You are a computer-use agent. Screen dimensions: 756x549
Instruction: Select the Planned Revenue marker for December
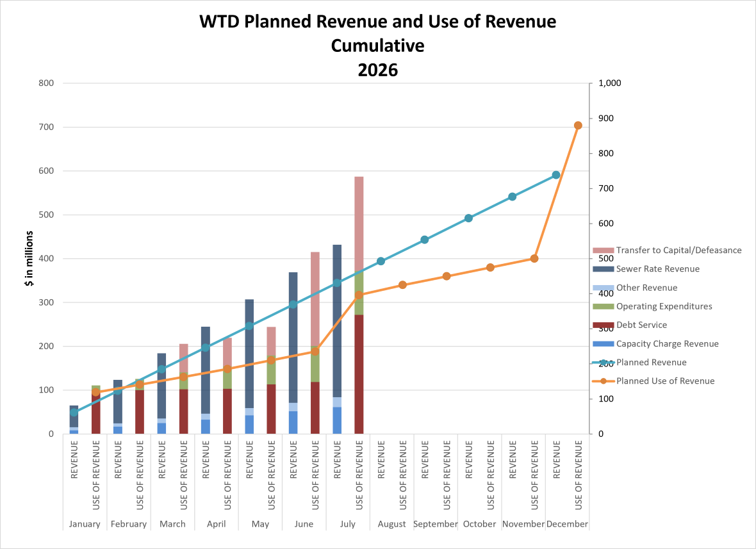click(x=556, y=175)
